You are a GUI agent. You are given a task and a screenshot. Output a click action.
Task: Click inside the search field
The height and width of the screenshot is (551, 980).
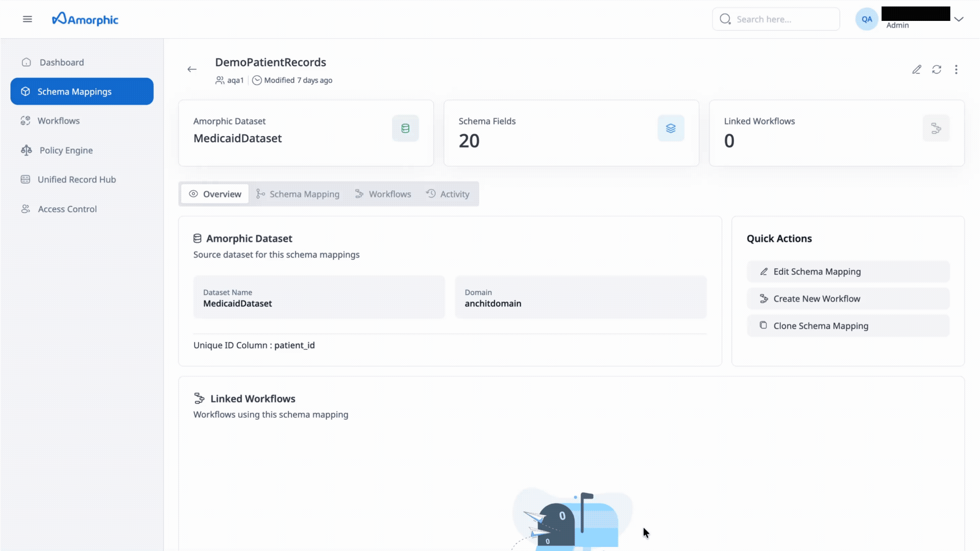776,19
